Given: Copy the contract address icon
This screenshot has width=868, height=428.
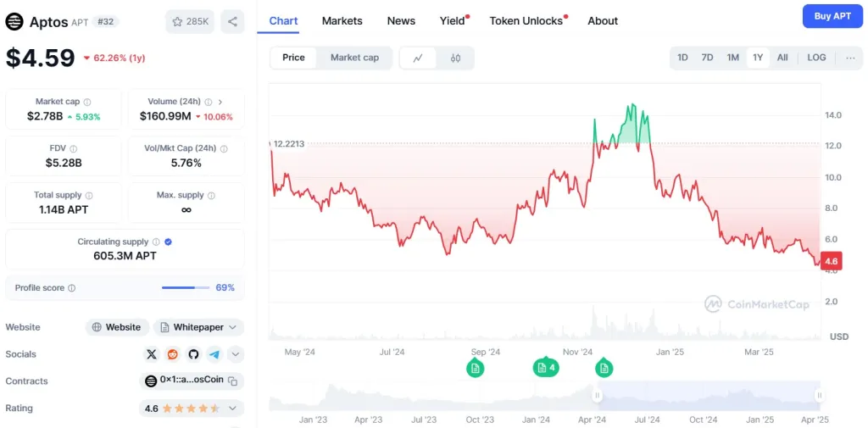Looking at the screenshot, I should 233,381.
